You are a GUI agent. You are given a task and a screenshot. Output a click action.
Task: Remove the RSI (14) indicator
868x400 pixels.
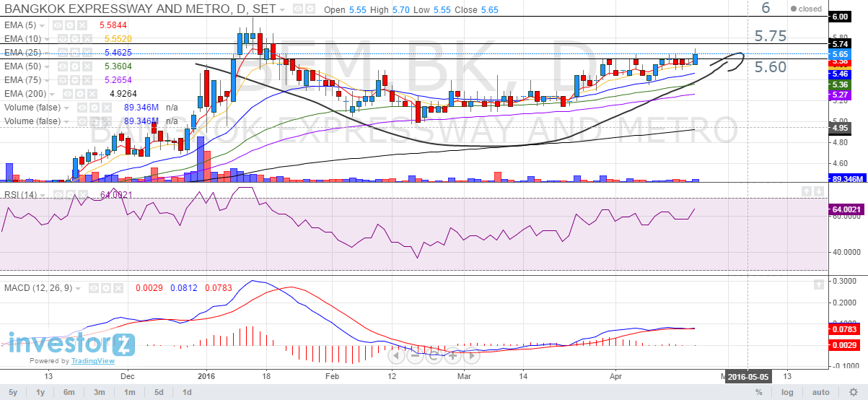tap(83, 195)
